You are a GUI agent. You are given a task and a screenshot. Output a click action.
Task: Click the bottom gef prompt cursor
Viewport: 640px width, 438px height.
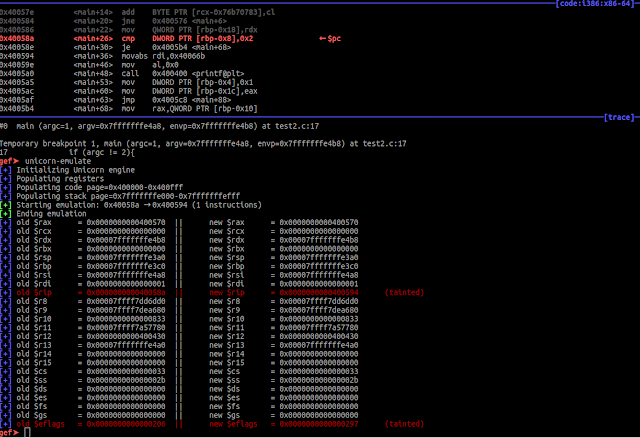pos(27,432)
